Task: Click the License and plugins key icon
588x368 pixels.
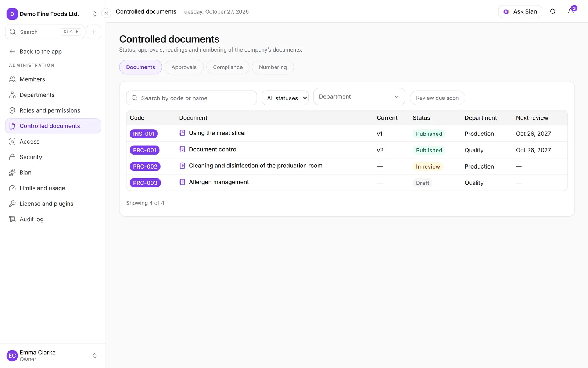Action: point(12,204)
